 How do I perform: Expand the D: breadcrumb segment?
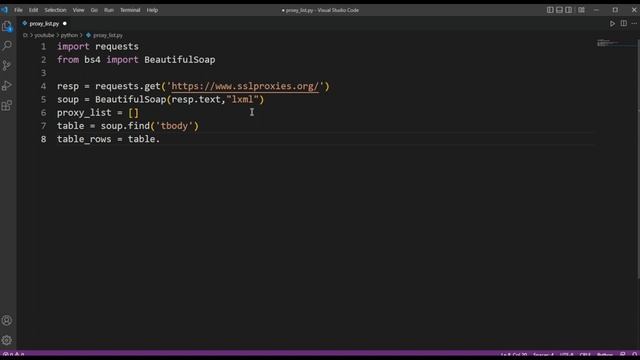[x=25, y=36]
